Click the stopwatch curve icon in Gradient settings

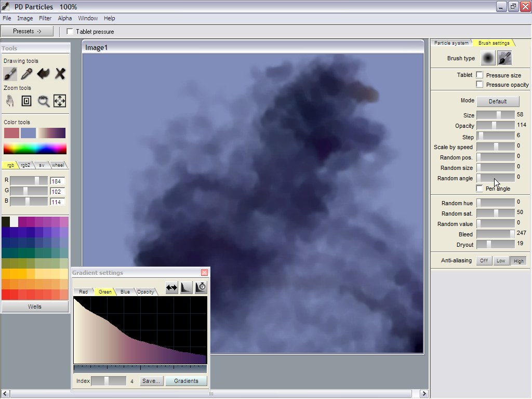point(201,287)
